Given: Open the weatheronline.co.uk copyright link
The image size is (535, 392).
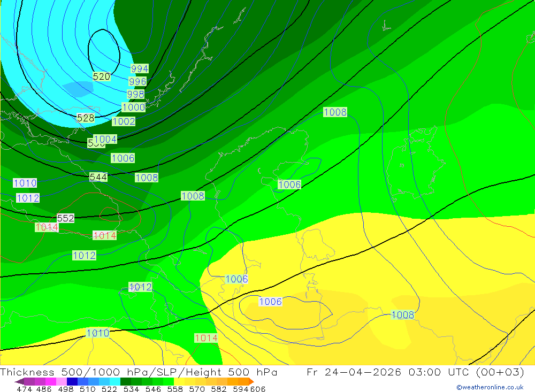Looking at the screenshot, I should [490, 387].
